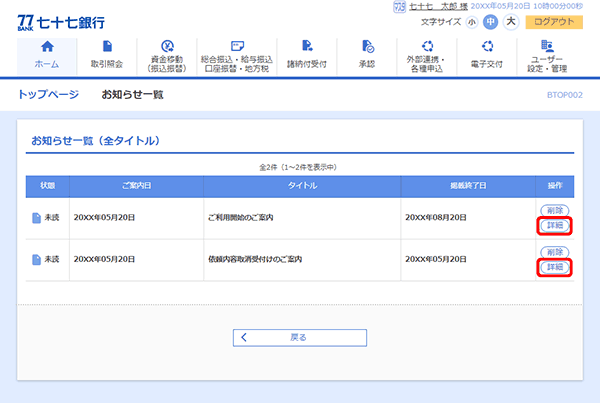Delete the ご利用開始のご案内 notice
This screenshot has width=600, height=403.
553,210
